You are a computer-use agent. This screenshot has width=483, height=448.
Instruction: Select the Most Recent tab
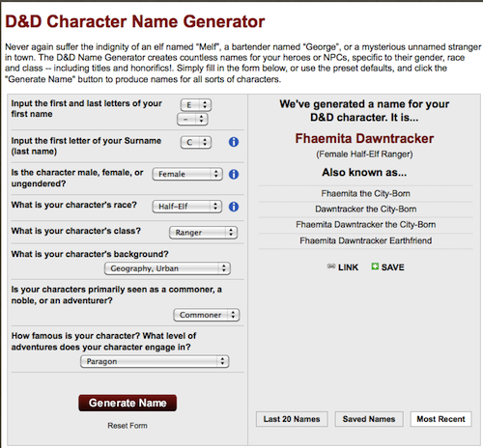click(440, 419)
